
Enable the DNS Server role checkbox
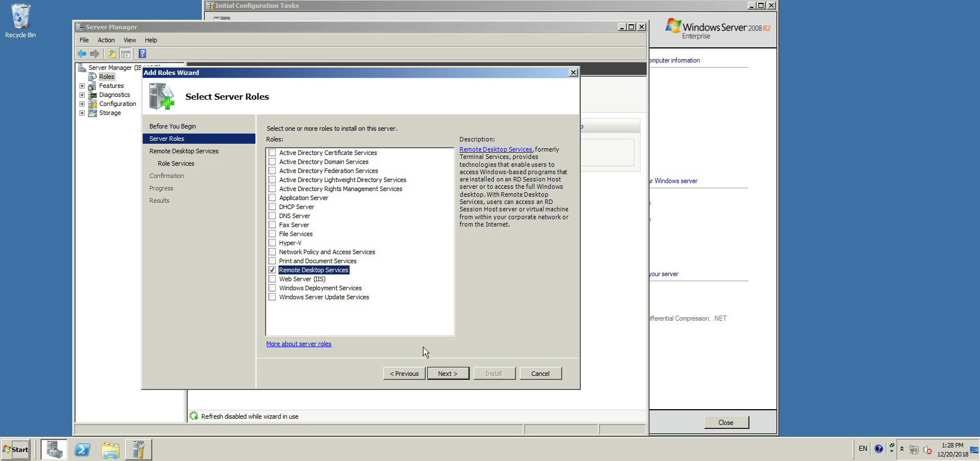(272, 216)
